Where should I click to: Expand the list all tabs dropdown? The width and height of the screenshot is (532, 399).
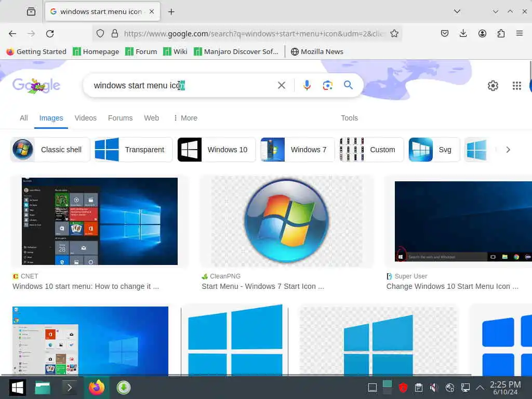click(457, 11)
